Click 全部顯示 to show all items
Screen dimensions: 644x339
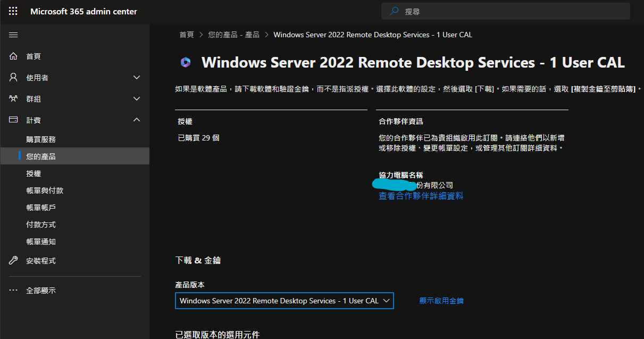coord(41,290)
